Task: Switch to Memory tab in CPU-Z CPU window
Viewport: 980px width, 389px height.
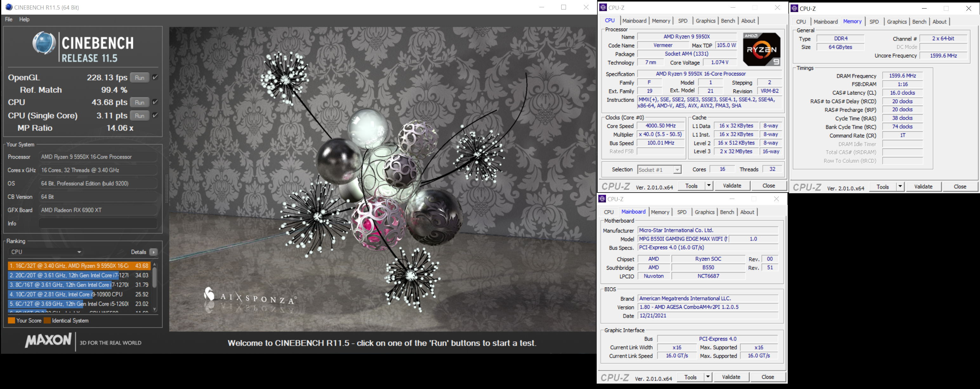Action: pos(661,21)
